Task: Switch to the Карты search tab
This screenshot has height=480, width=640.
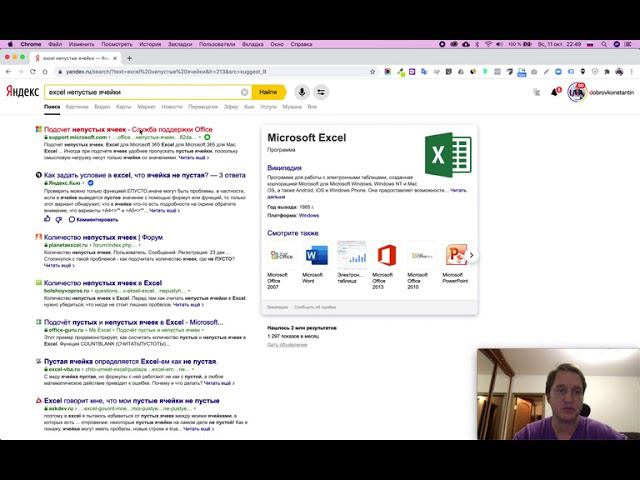Action: tap(123, 107)
